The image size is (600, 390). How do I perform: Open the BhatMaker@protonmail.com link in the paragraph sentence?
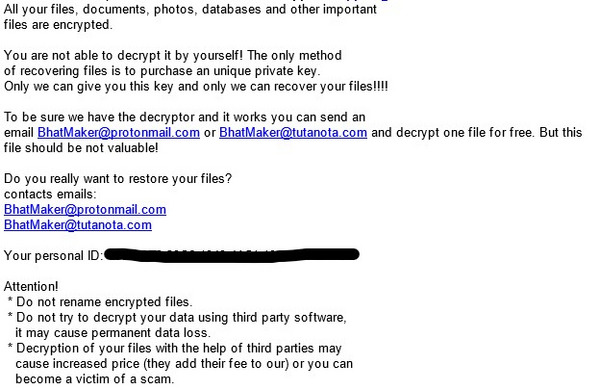pos(119,132)
